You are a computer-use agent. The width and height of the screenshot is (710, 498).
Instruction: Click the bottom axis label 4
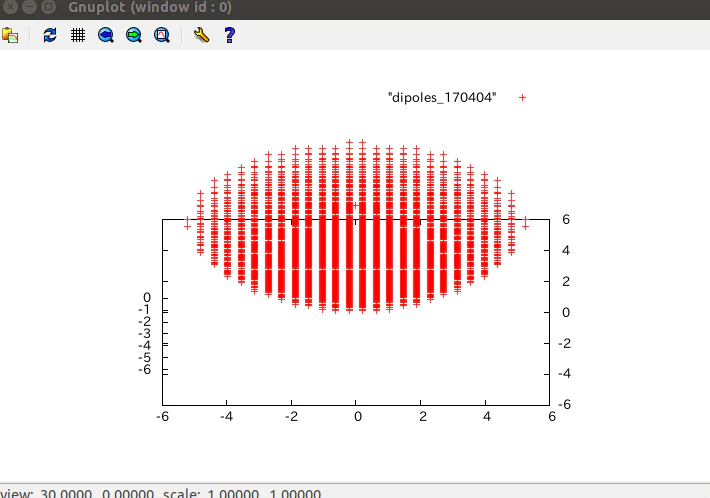pyautogui.click(x=487, y=417)
